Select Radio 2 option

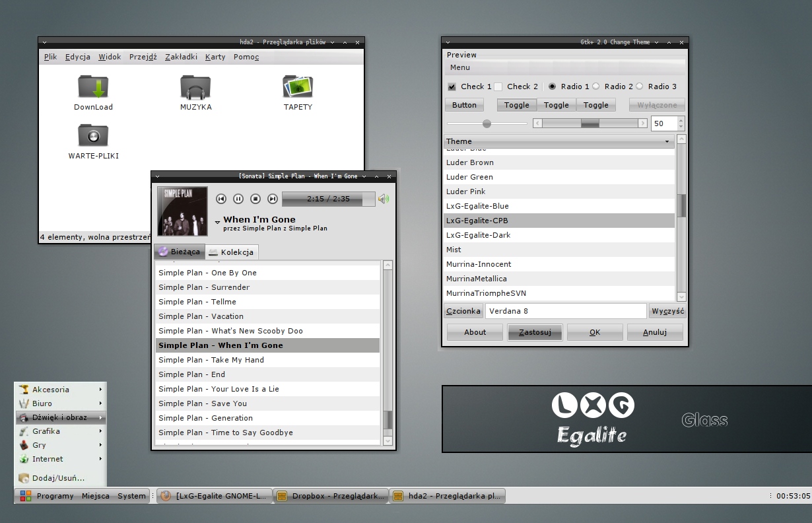pyautogui.click(x=596, y=87)
